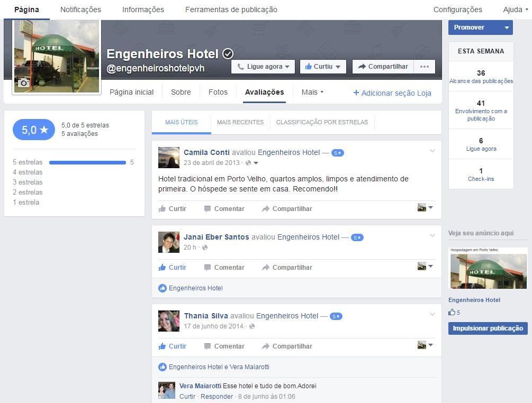This screenshot has width=532, height=403.
Task: Click Comentar on Thania Silva's review
Action: pos(224,346)
